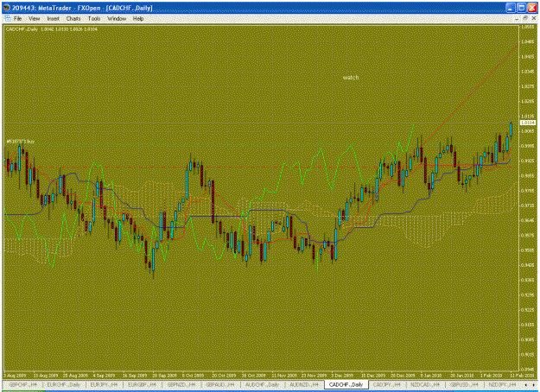Screen dimensions: 540x392
Task: Open the Tools menu
Action: point(94,19)
